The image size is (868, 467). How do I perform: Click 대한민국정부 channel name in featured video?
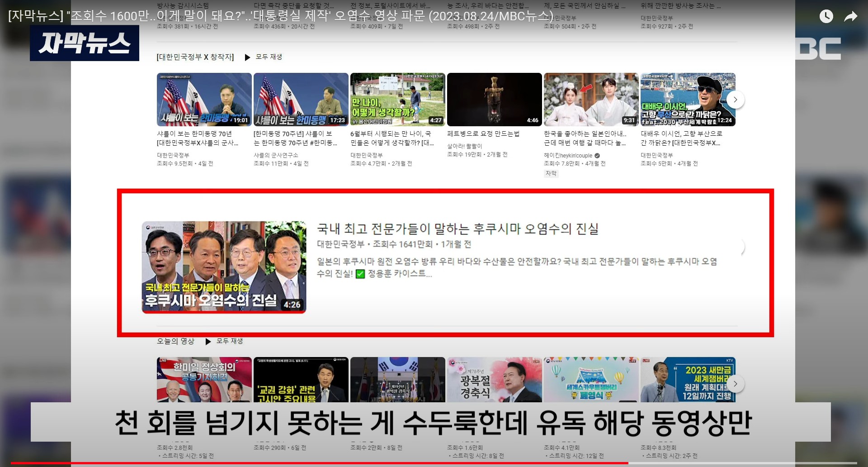[x=340, y=244]
